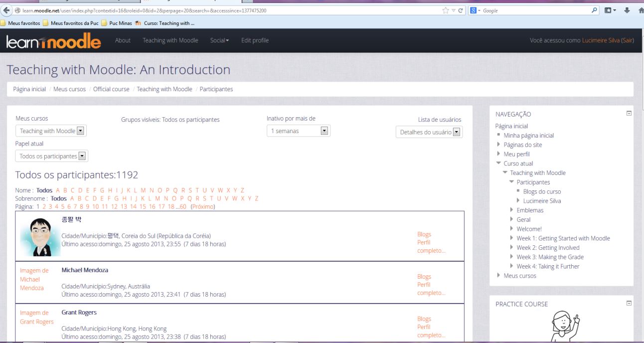Click the Lucimeire Silva user link in header
The width and height of the screenshot is (644, 343).
click(x=601, y=40)
